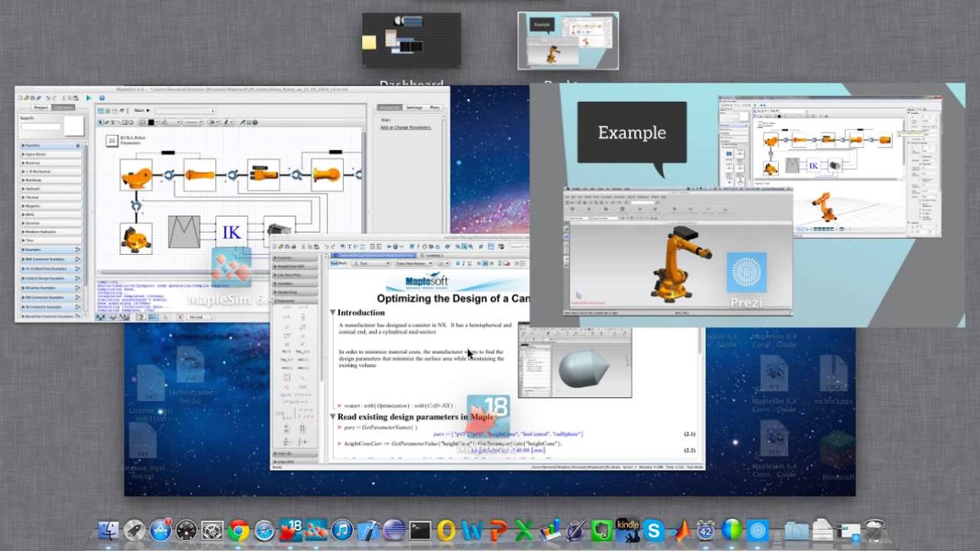Open the Times New Roman font dropdown
980x551 pixels.
pyautogui.click(x=413, y=263)
